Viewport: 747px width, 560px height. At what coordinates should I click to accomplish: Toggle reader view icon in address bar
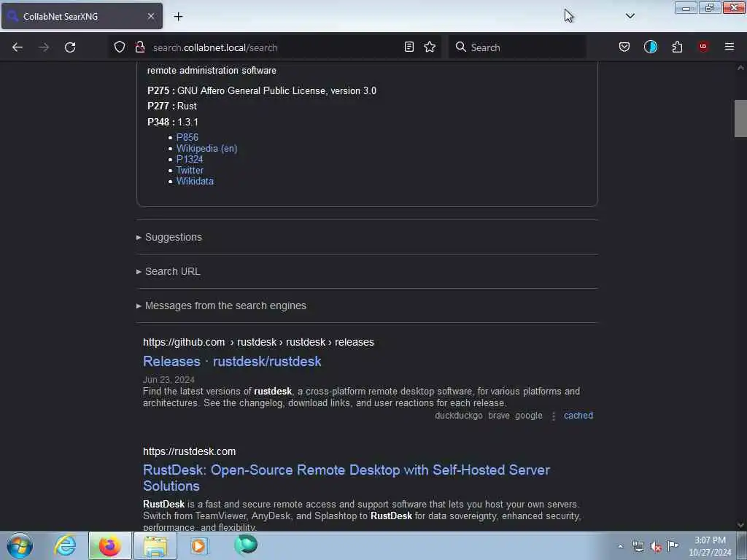point(409,47)
